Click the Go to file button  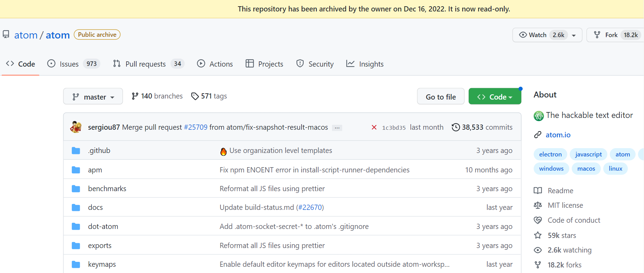click(x=441, y=97)
